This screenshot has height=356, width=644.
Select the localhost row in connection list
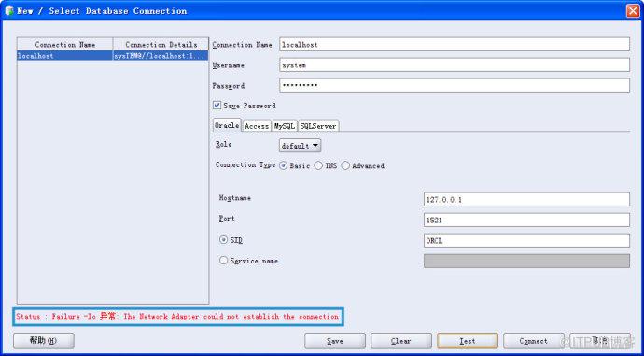pos(113,55)
